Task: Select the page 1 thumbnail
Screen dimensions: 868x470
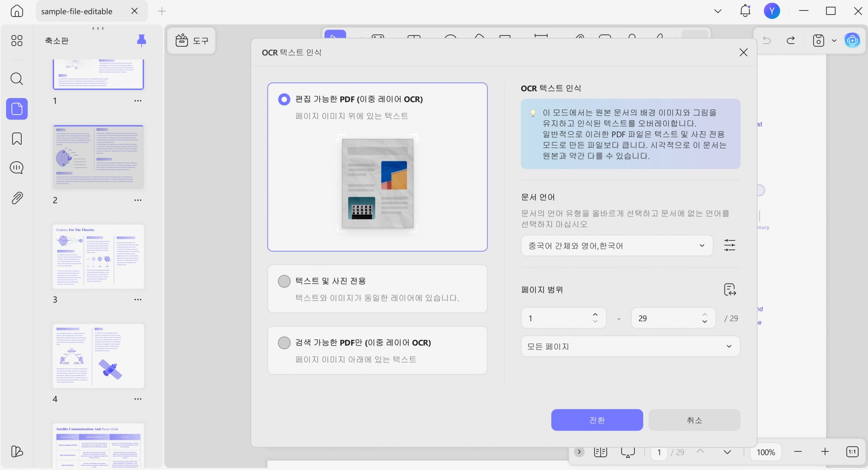Action: pos(98,74)
